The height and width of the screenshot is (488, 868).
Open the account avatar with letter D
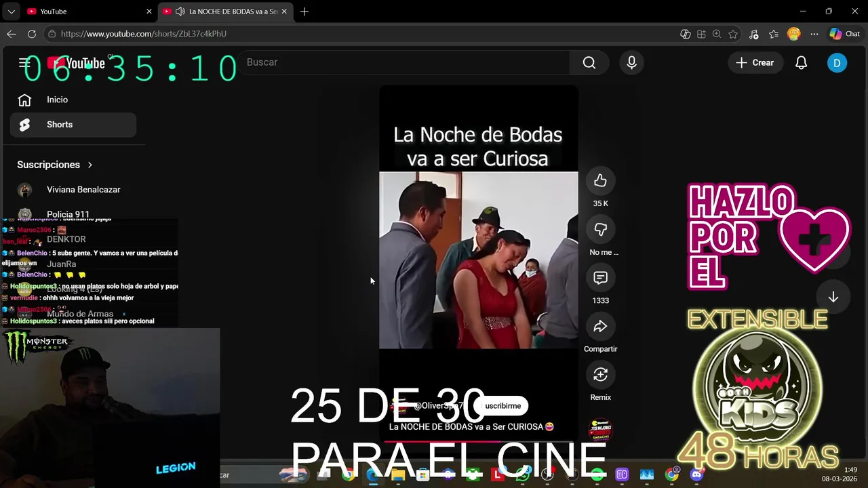tap(837, 62)
